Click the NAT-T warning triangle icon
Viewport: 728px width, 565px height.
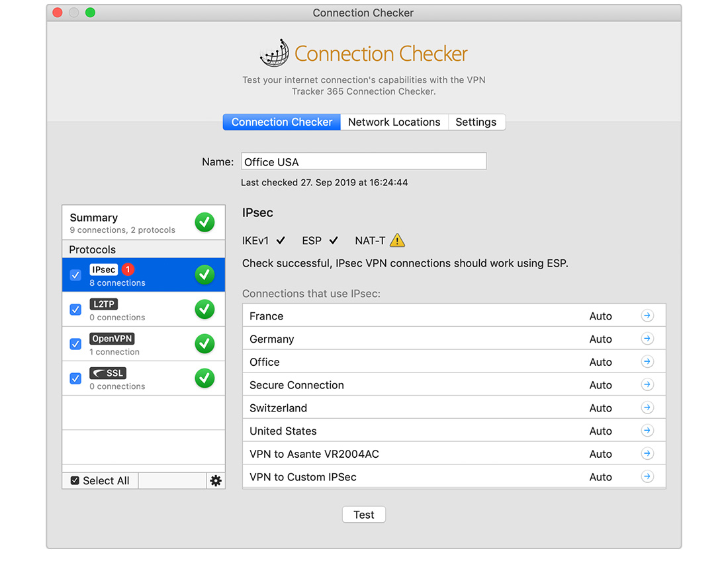coord(397,241)
